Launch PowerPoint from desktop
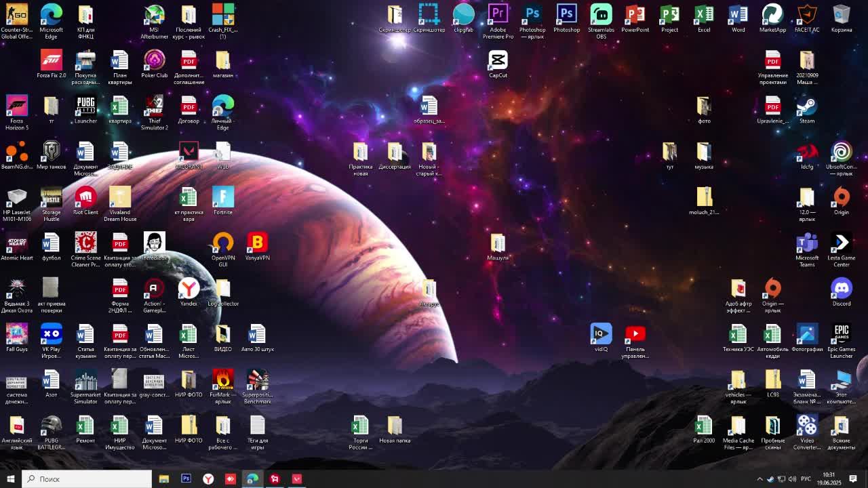 [635, 18]
